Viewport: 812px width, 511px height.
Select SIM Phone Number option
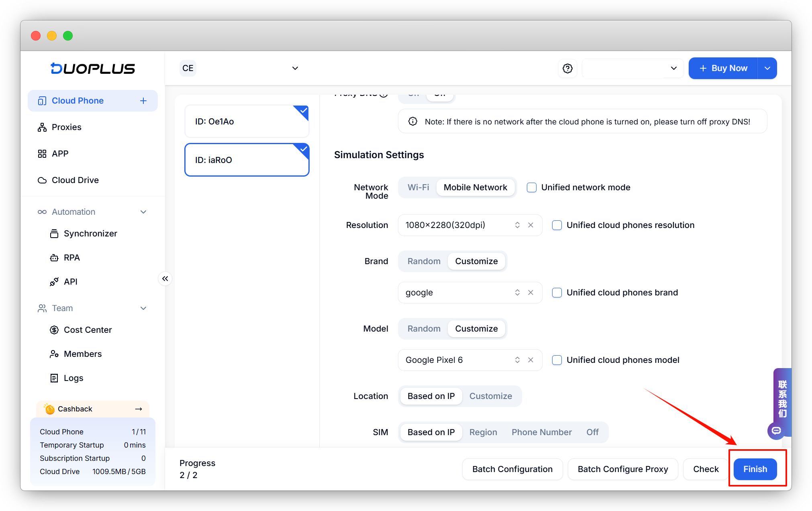pyautogui.click(x=541, y=432)
